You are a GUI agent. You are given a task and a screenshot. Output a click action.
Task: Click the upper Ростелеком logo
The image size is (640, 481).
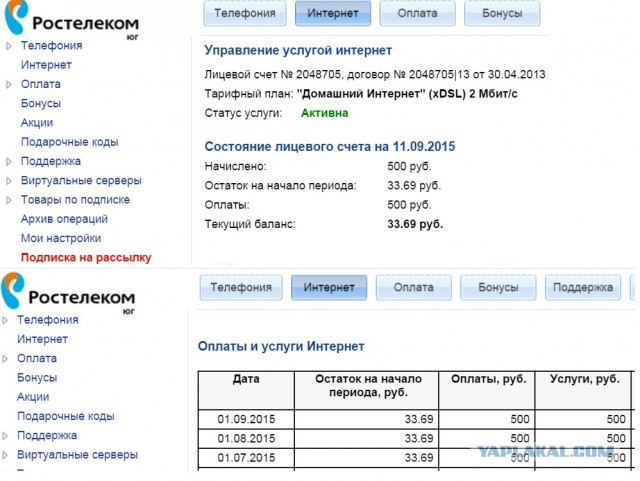[x=71, y=20]
